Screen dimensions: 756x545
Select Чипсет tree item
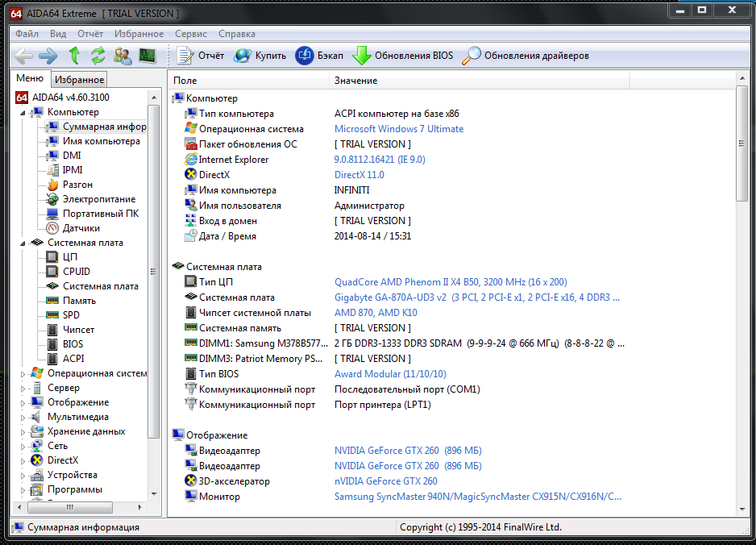point(70,330)
